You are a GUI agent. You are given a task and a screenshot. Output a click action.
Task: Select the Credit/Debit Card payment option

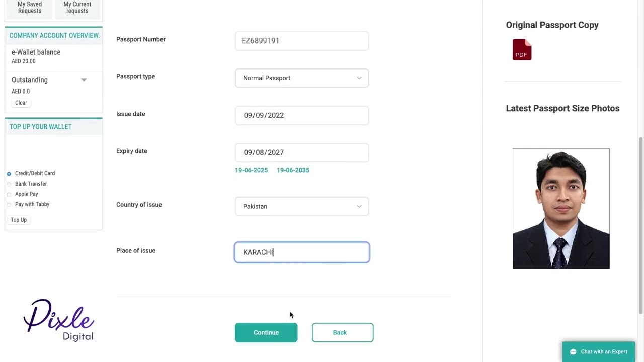(9, 173)
